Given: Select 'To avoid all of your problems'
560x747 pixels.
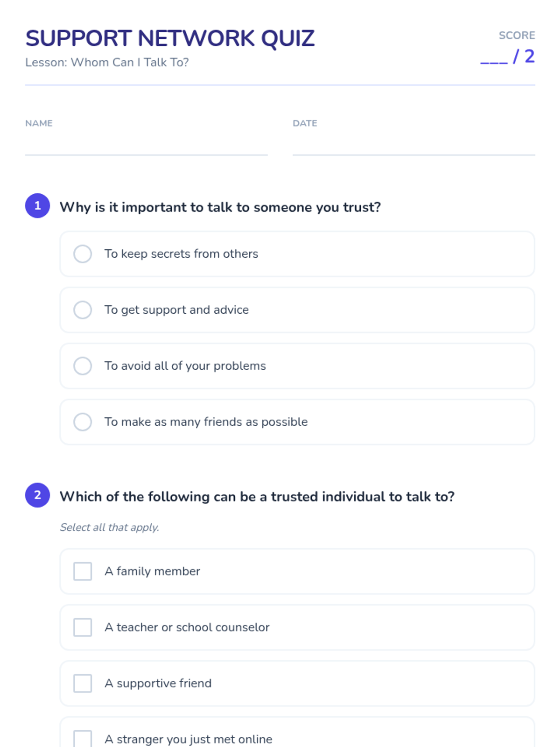Looking at the screenshot, I should [83, 366].
